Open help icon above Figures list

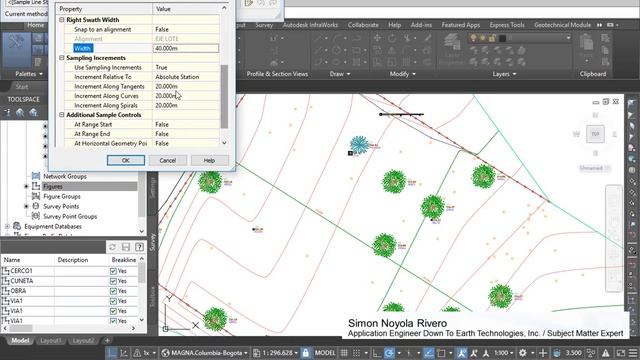[139, 247]
